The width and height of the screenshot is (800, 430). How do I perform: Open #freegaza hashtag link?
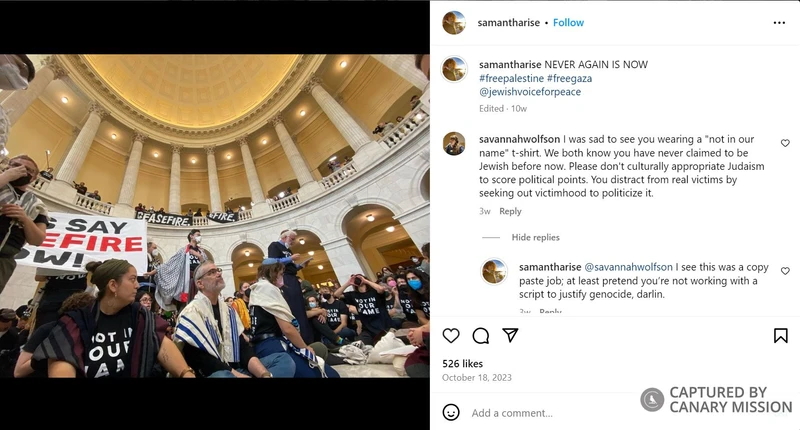point(569,78)
